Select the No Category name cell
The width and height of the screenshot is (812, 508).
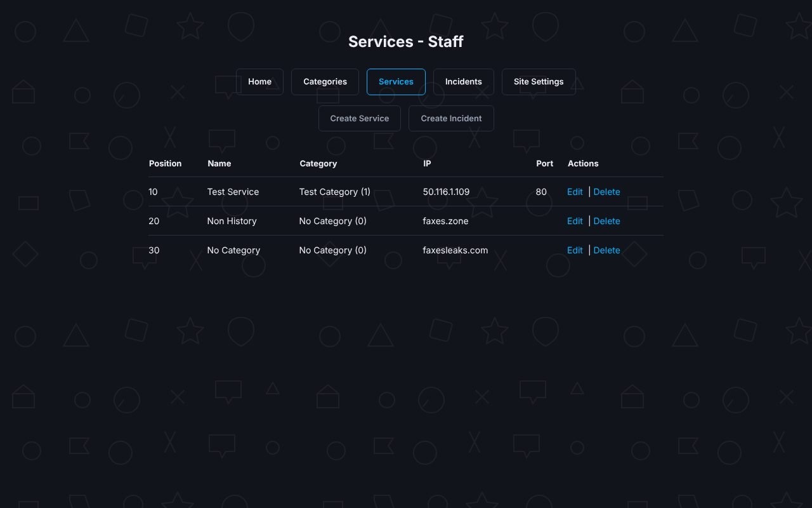point(233,250)
